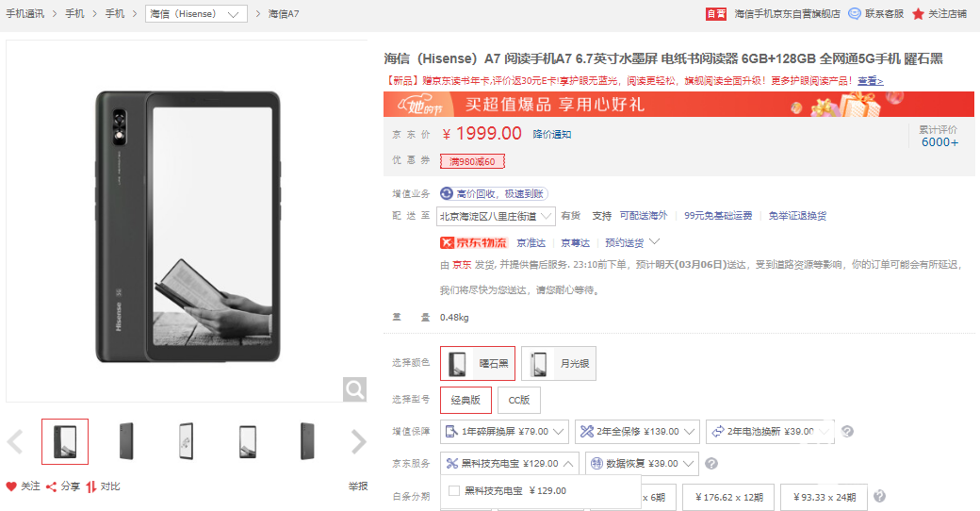Click the magnifier icon on product image
This screenshot has width=980, height=511.
[354, 389]
